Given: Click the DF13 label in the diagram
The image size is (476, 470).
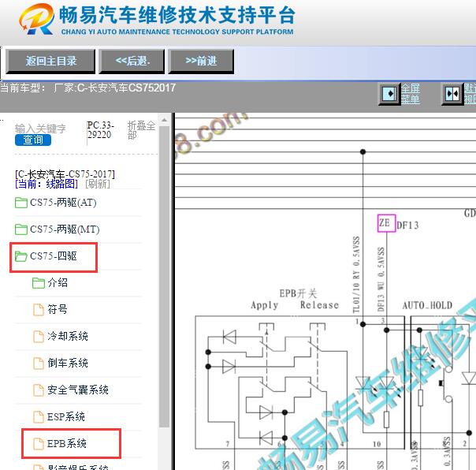Looking at the screenshot, I should click(x=407, y=225).
